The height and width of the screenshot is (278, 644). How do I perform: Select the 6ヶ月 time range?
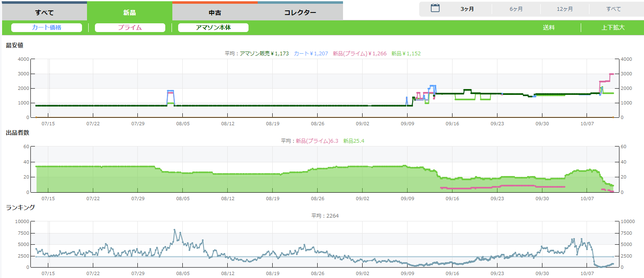point(516,9)
